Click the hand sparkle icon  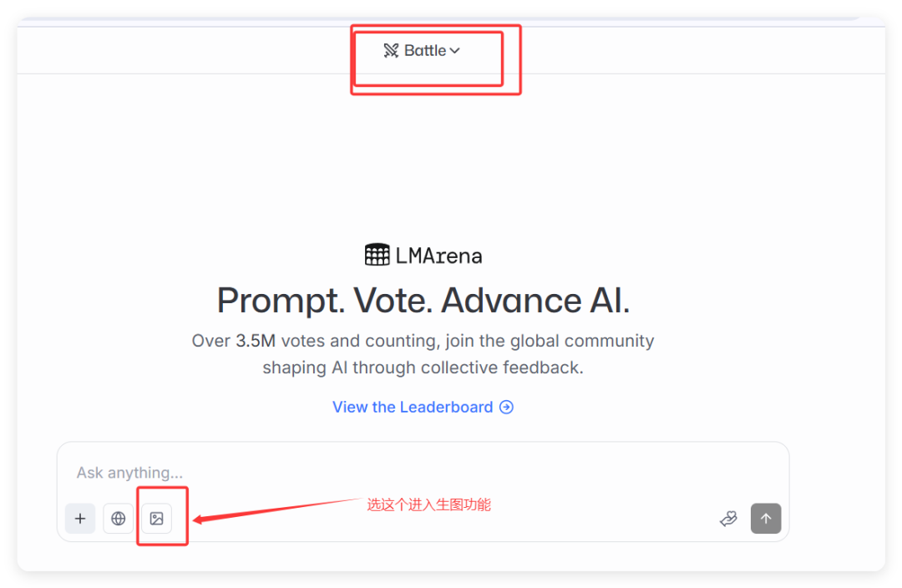[728, 519]
